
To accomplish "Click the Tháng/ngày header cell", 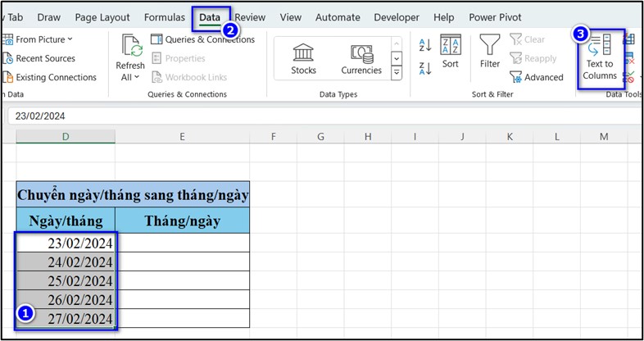I will pos(183,221).
